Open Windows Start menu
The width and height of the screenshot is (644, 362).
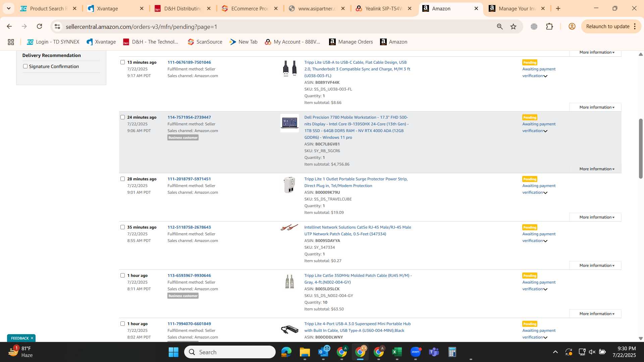tap(173, 352)
